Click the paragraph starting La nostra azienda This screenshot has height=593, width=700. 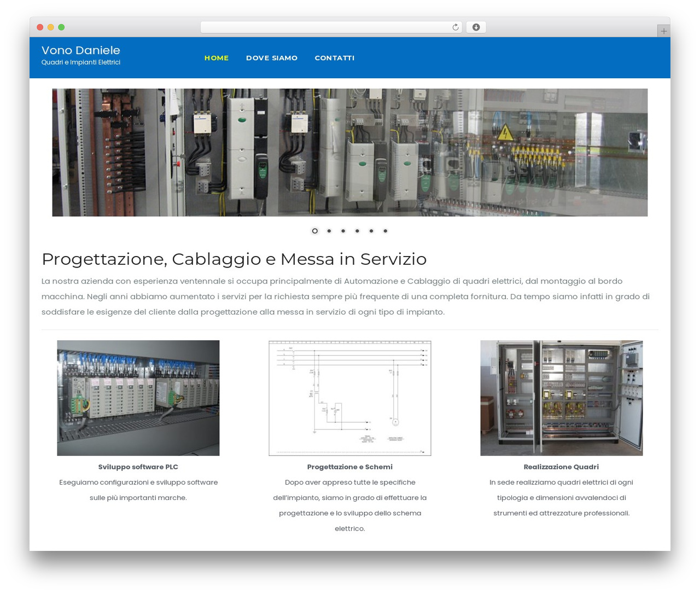(346, 296)
